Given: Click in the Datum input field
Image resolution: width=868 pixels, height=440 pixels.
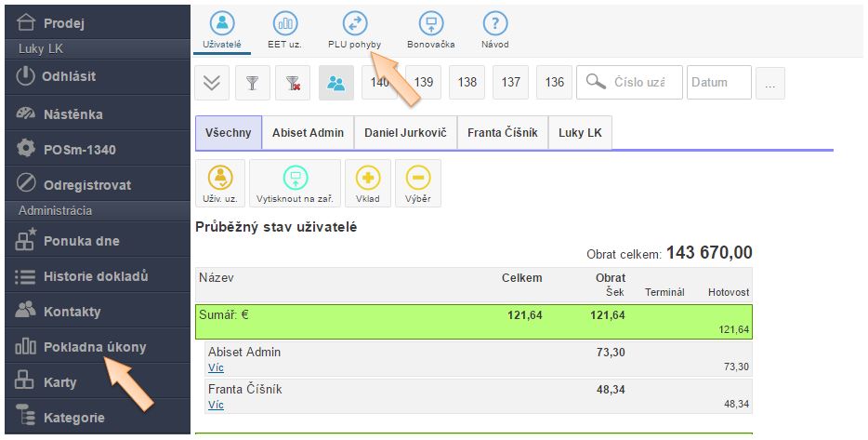Looking at the screenshot, I should point(719,83).
